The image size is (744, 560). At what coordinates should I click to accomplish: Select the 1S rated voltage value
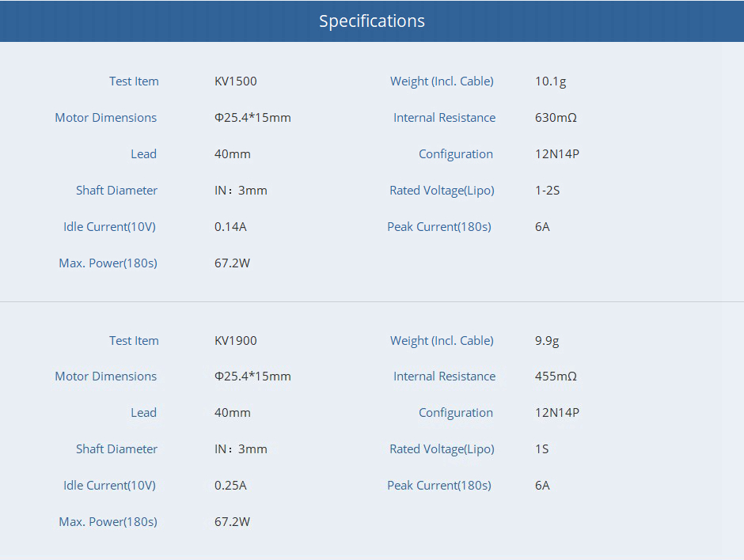coord(541,449)
